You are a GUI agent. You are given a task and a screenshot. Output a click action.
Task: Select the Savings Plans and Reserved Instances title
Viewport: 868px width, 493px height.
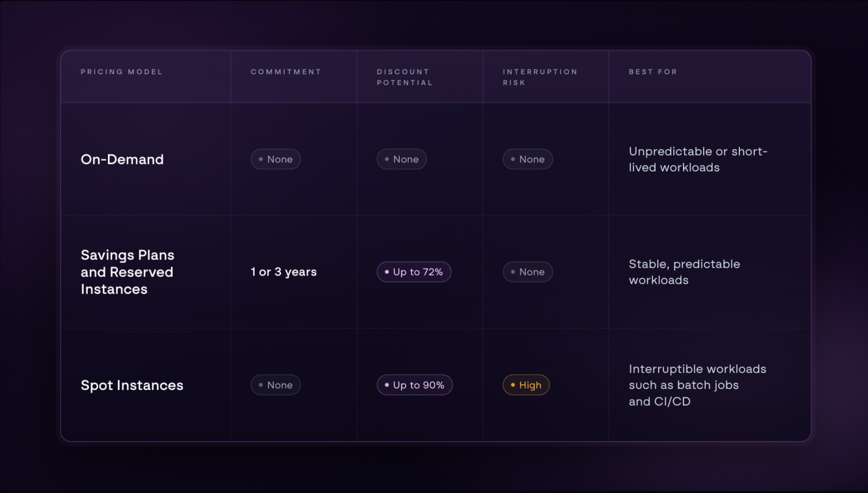point(128,272)
